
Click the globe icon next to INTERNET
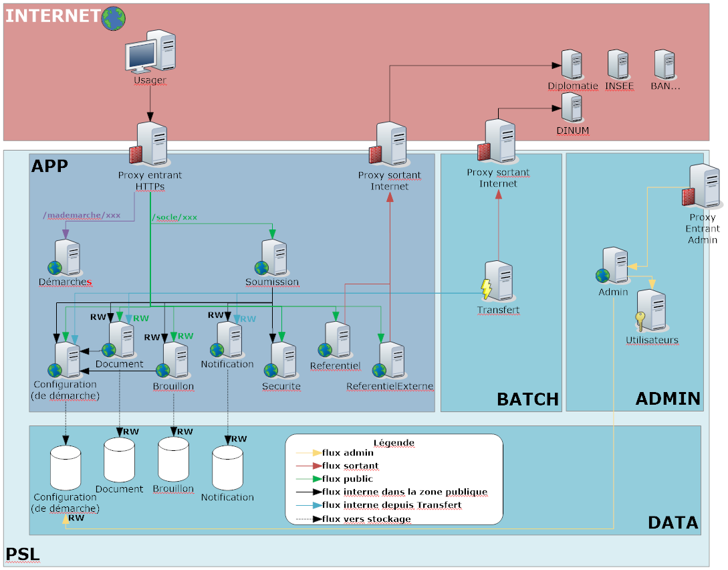click(x=113, y=18)
